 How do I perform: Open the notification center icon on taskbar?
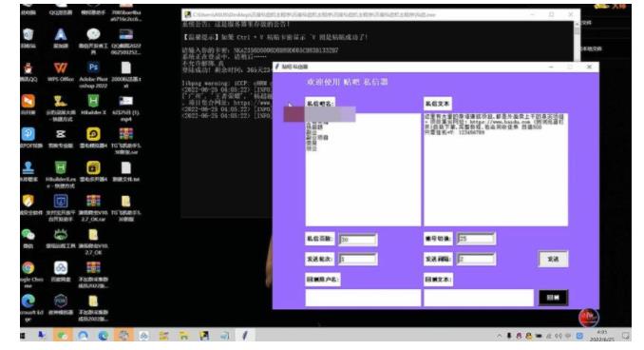(626, 336)
